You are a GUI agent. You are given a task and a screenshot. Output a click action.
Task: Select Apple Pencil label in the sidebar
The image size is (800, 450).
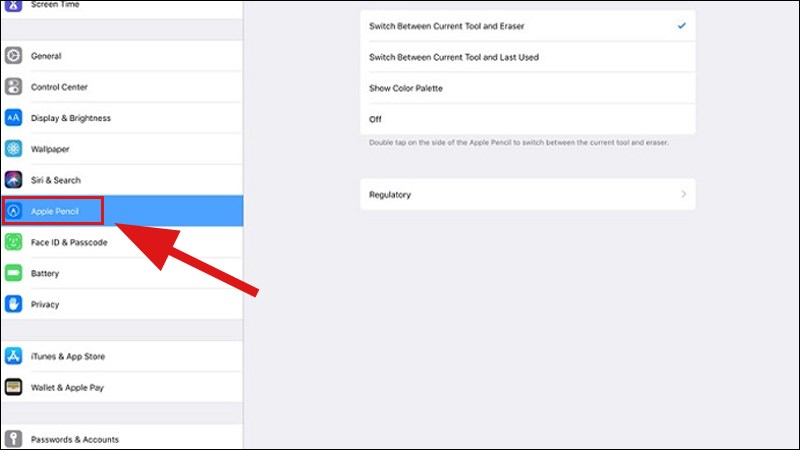click(55, 211)
